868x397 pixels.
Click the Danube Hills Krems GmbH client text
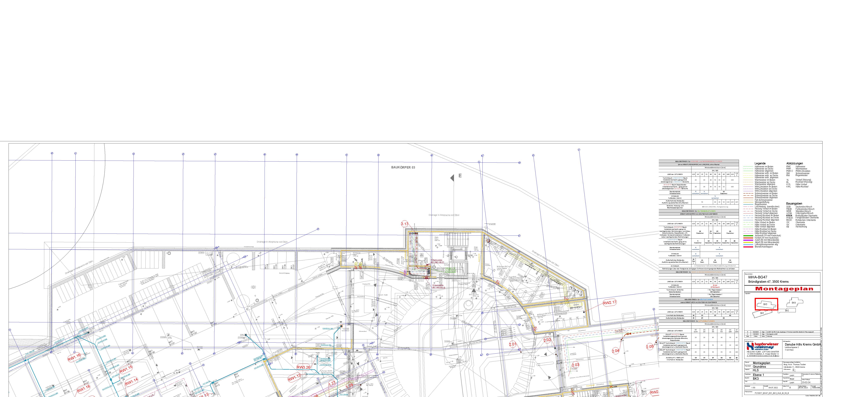(x=803, y=344)
